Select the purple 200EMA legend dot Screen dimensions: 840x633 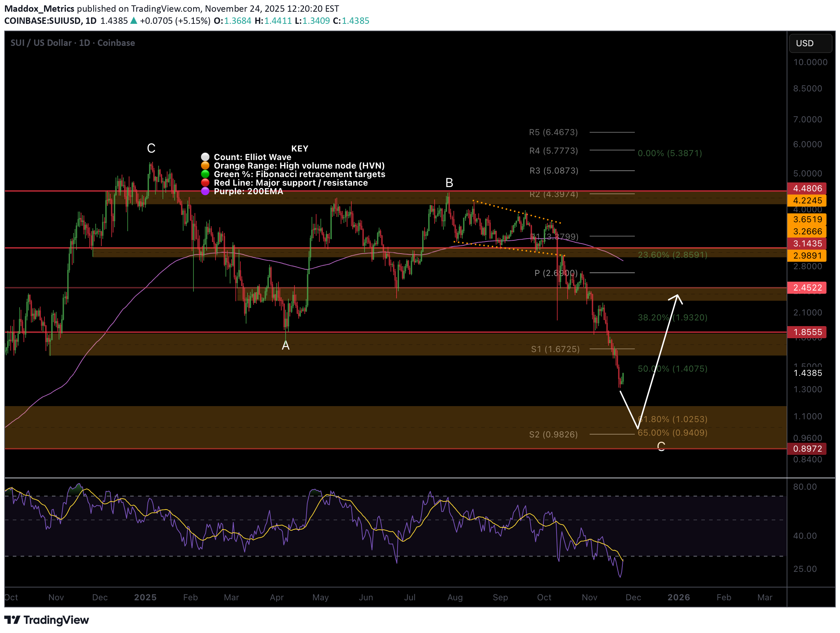click(x=206, y=191)
